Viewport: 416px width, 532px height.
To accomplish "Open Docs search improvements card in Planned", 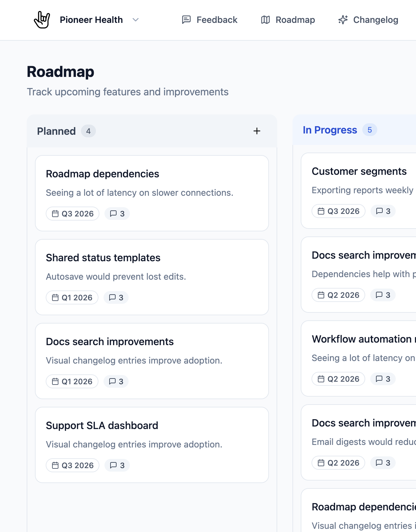I will pos(110,342).
